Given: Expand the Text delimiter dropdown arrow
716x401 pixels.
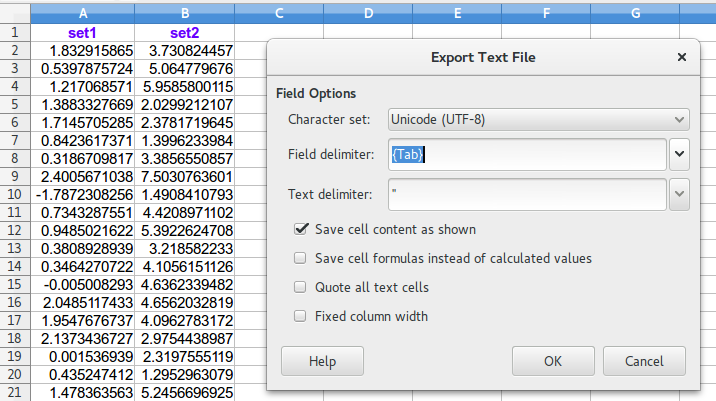Looking at the screenshot, I should (680, 193).
